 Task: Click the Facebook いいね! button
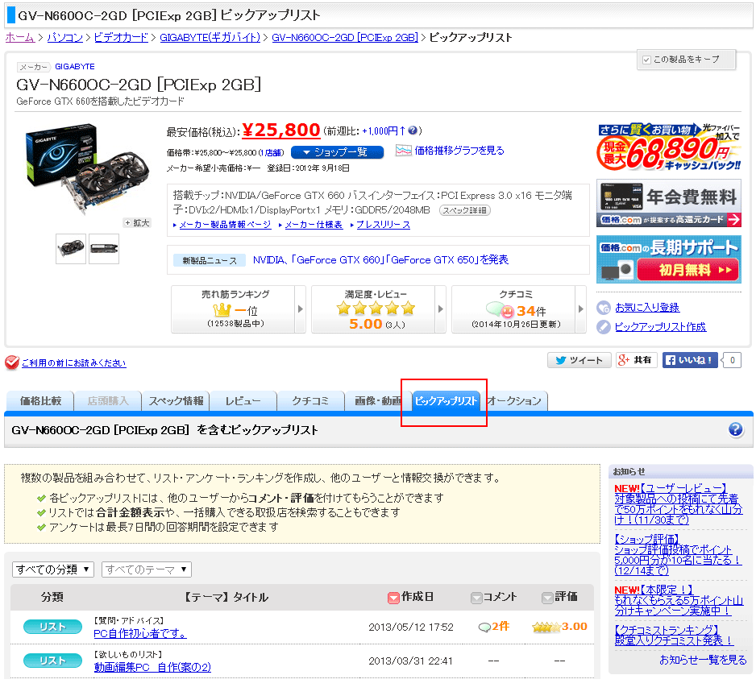pos(690,360)
